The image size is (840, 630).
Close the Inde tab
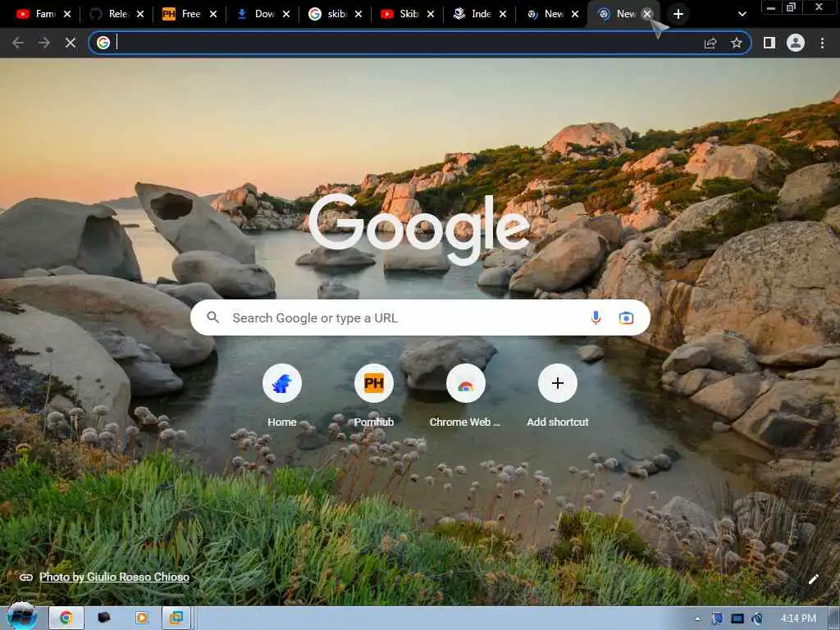pos(503,14)
